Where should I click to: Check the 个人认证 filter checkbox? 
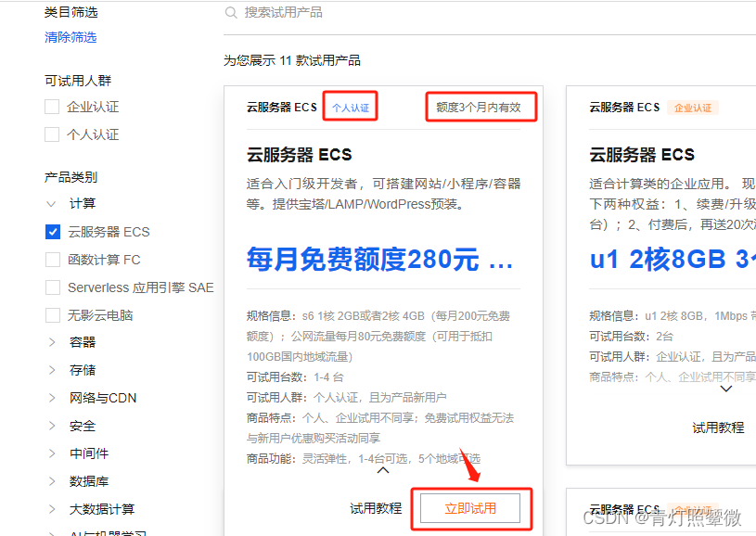[x=52, y=134]
